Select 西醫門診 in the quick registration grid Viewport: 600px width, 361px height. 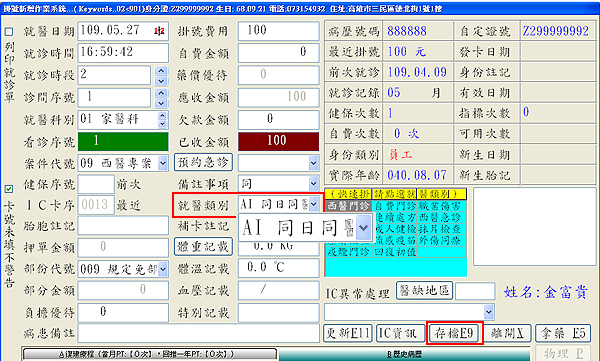tap(348, 206)
